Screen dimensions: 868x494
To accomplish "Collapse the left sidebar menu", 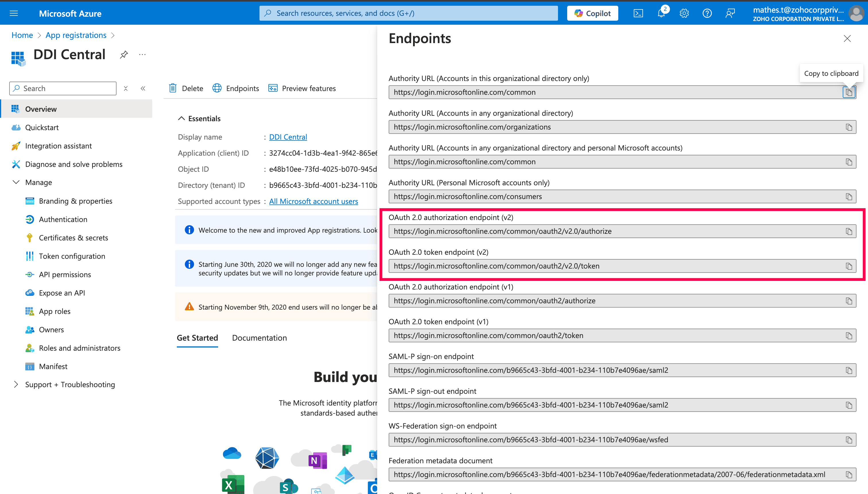I will tap(143, 88).
